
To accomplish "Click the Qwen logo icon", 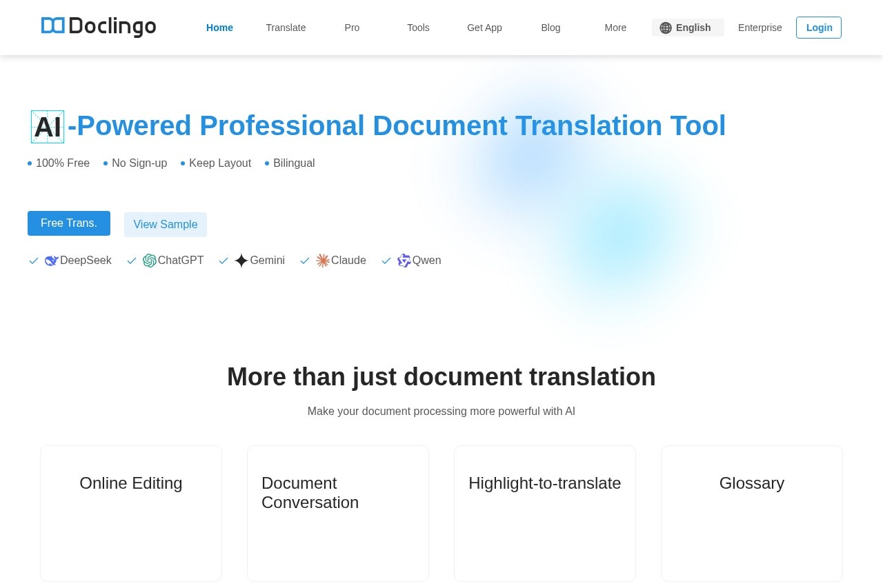I will click(404, 261).
